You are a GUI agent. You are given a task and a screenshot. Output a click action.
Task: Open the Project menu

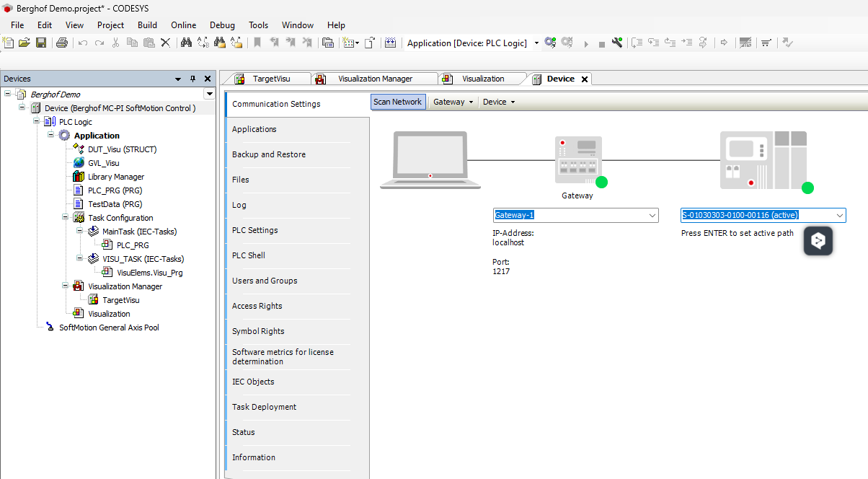point(110,25)
